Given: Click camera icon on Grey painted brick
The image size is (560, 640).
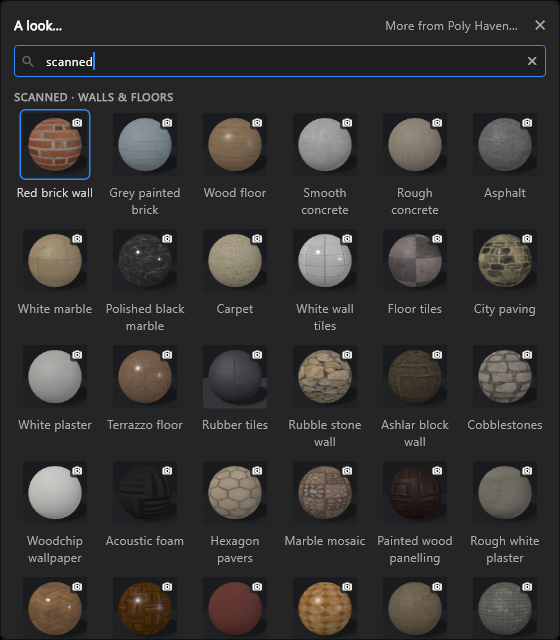Looking at the screenshot, I should click(x=167, y=122).
